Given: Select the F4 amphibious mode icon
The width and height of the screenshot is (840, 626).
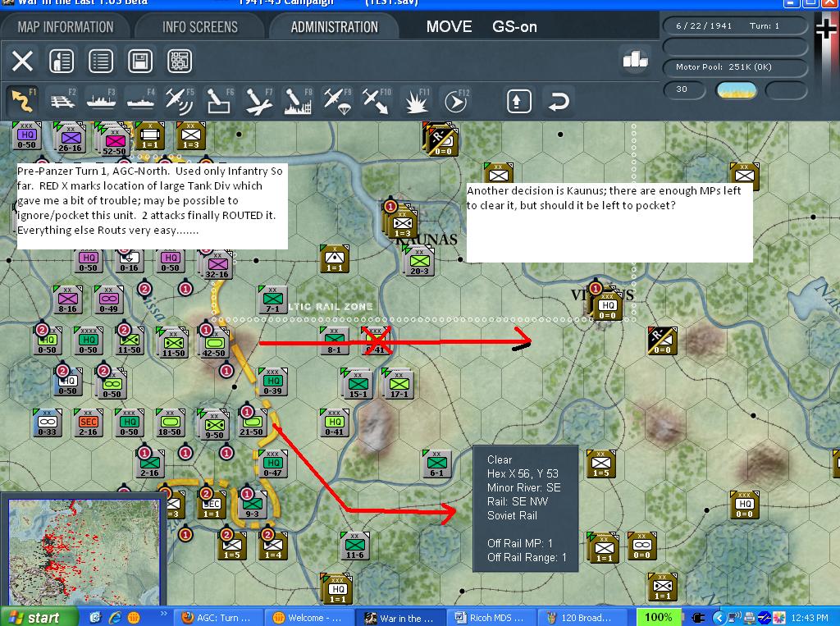Looking at the screenshot, I should [x=141, y=100].
